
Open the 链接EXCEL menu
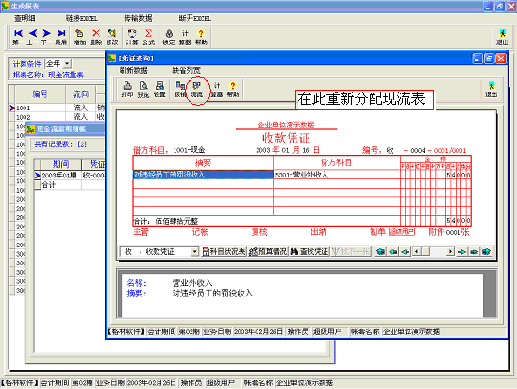tap(82, 18)
